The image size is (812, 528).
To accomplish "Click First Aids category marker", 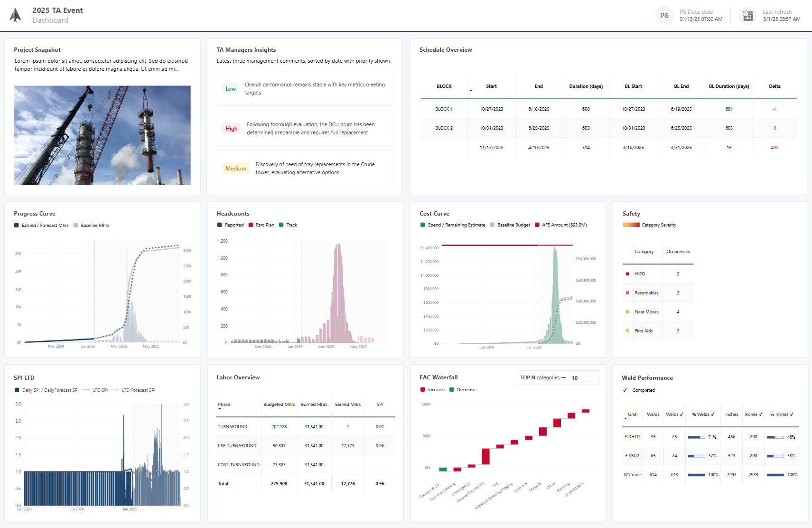I will click(627, 331).
